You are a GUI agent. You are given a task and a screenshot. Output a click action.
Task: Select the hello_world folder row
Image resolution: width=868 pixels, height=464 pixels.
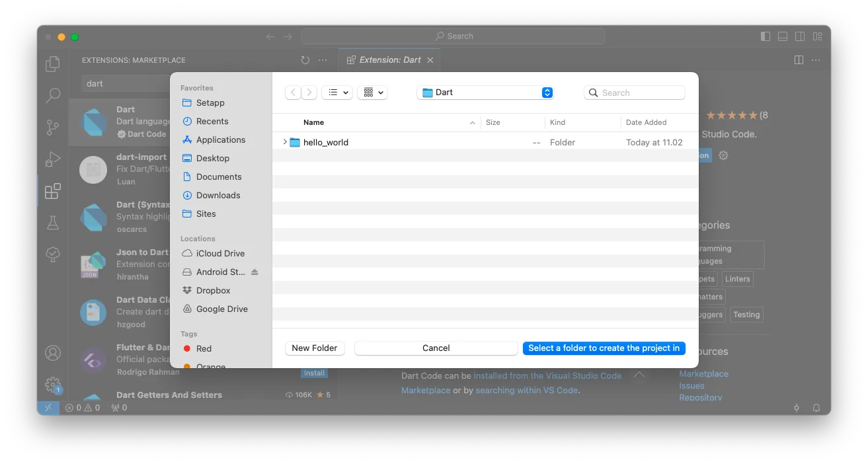[x=485, y=142]
